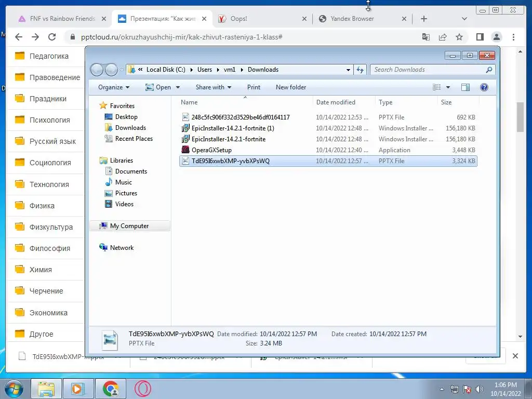
Task: Create a New folder
Action: click(x=291, y=87)
